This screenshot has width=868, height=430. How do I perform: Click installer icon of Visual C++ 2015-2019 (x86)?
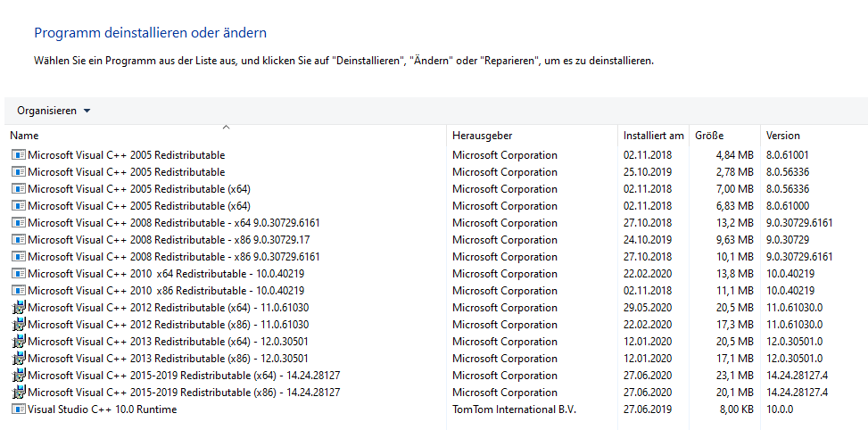(x=19, y=393)
